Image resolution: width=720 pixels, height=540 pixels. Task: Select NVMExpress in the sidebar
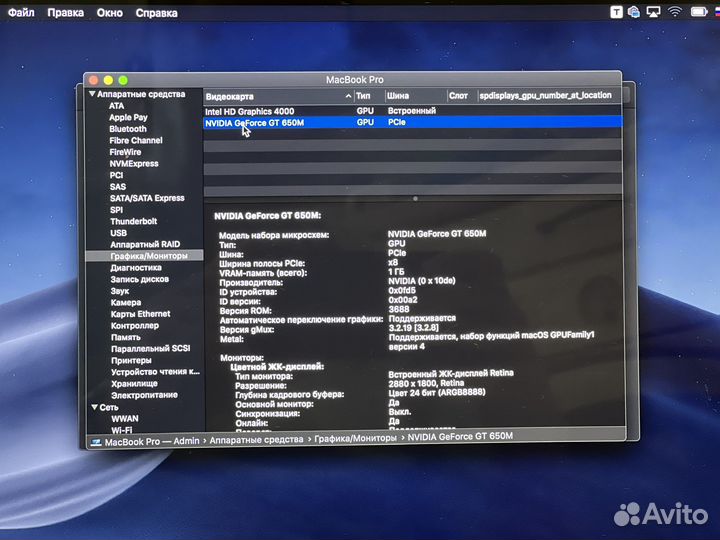(134, 163)
